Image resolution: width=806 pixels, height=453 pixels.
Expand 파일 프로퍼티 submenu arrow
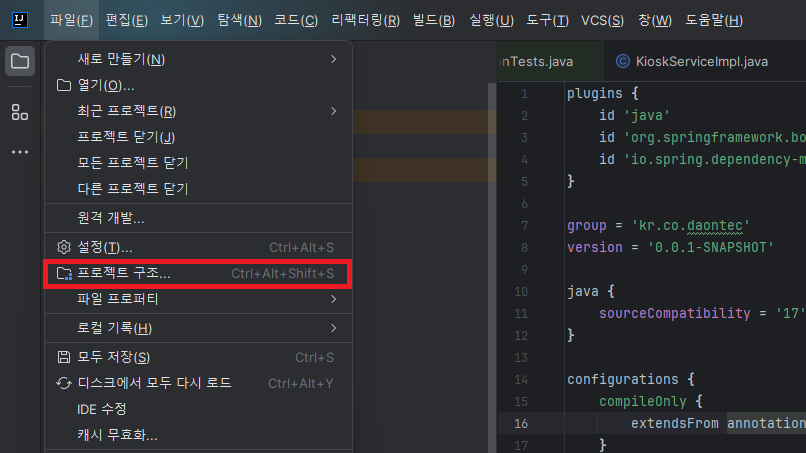[334, 299]
